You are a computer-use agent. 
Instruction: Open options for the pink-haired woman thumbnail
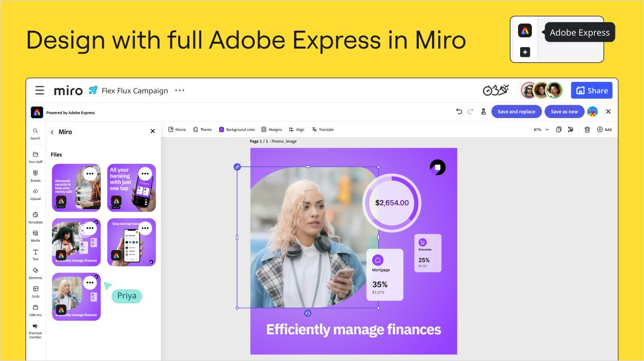[x=90, y=283]
